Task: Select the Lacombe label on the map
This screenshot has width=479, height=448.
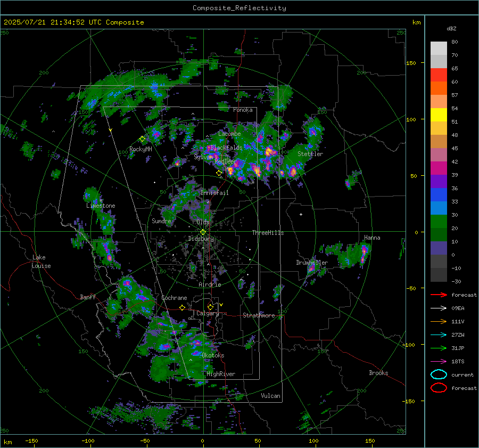Action: (x=229, y=134)
